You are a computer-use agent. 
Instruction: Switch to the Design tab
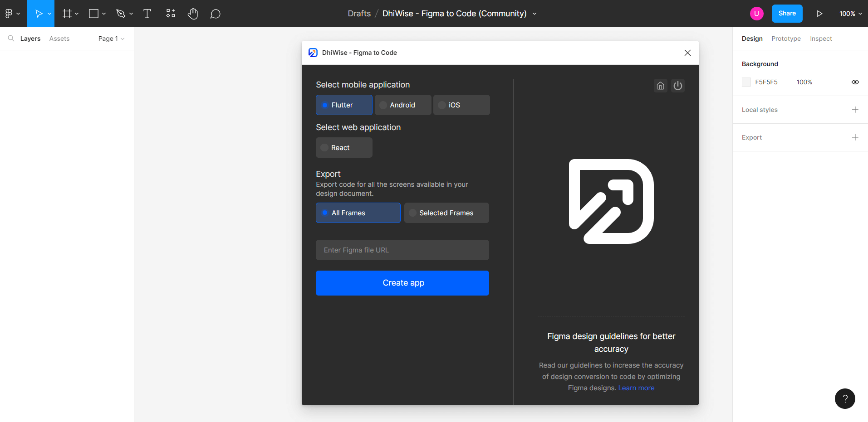tap(752, 39)
